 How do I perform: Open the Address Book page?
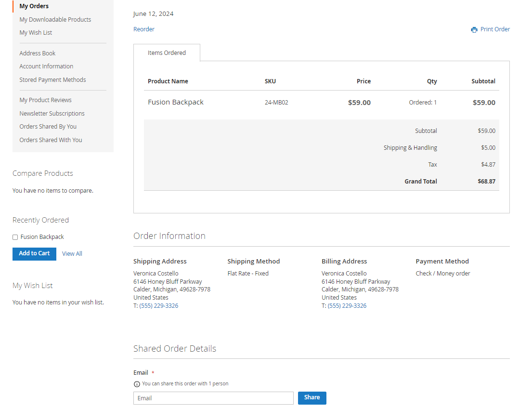click(37, 53)
